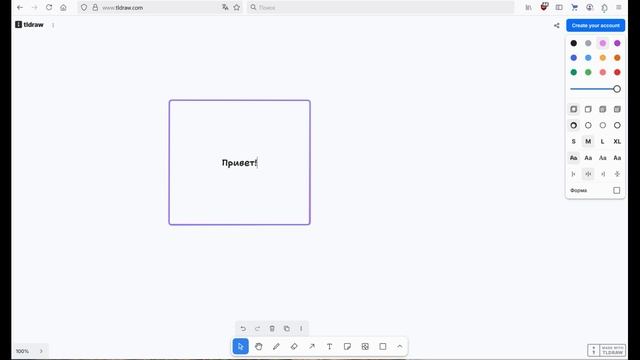
Task: Pick the light blue color swatch
Action: 588,58
